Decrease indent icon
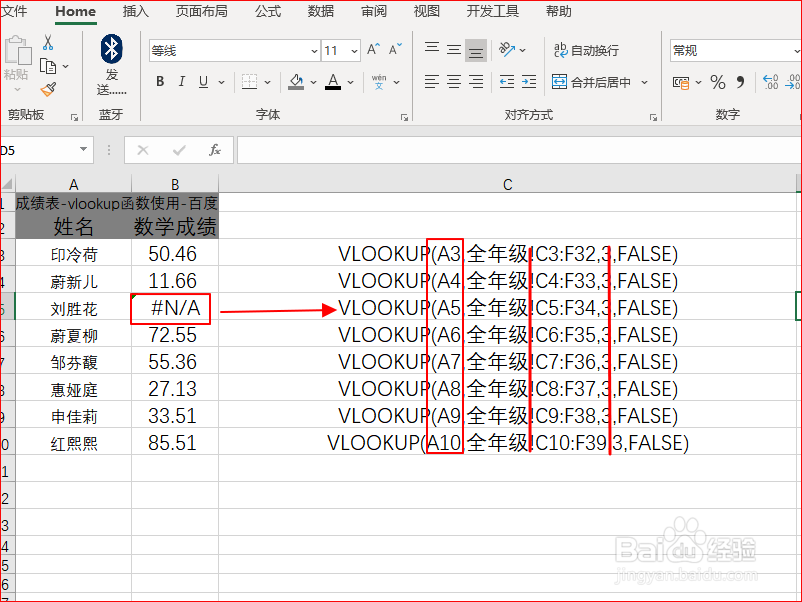The height and width of the screenshot is (602, 802). 506,81
